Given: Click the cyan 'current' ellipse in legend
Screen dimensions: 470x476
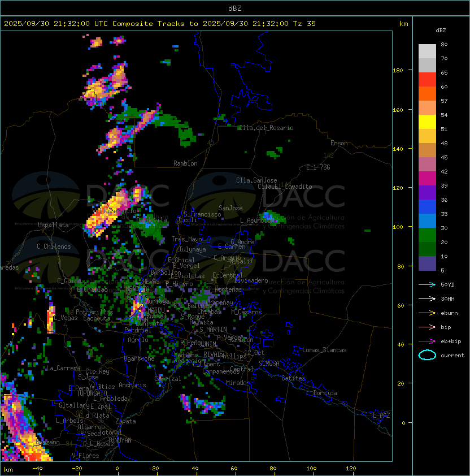Looking at the screenshot, I should pos(427,355).
